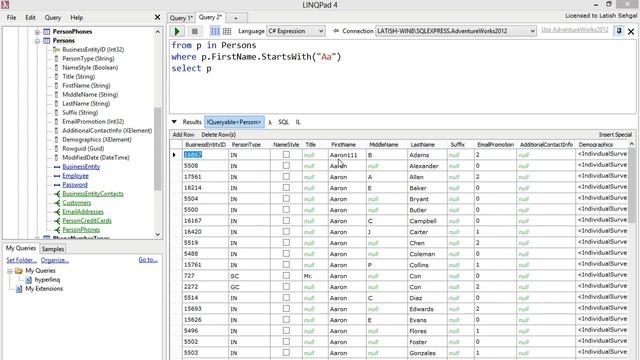Click the connection arrow icon
The height and width of the screenshot is (360, 640).
coord(336,31)
